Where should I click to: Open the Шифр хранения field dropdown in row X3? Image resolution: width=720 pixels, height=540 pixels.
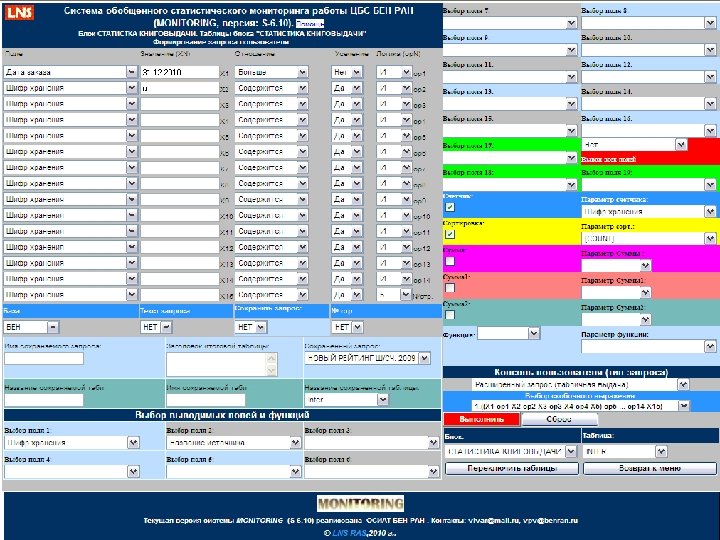click(70, 104)
